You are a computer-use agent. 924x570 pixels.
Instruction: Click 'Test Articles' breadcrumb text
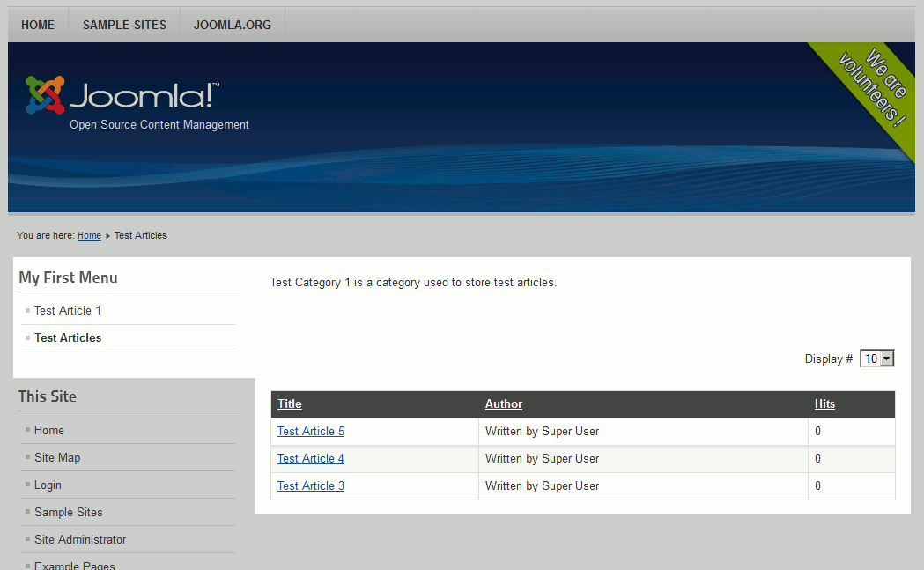point(141,235)
